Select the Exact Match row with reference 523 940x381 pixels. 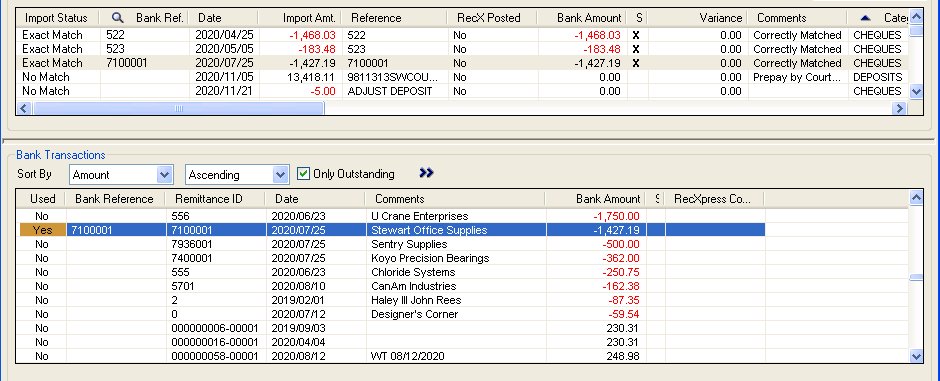click(x=462, y=49)
